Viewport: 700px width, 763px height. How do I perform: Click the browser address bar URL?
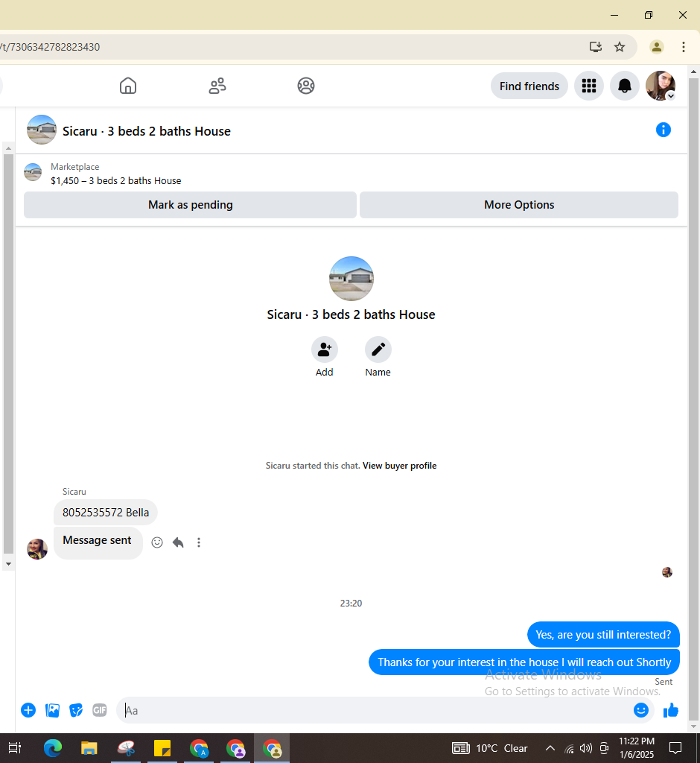click(50, 47)
